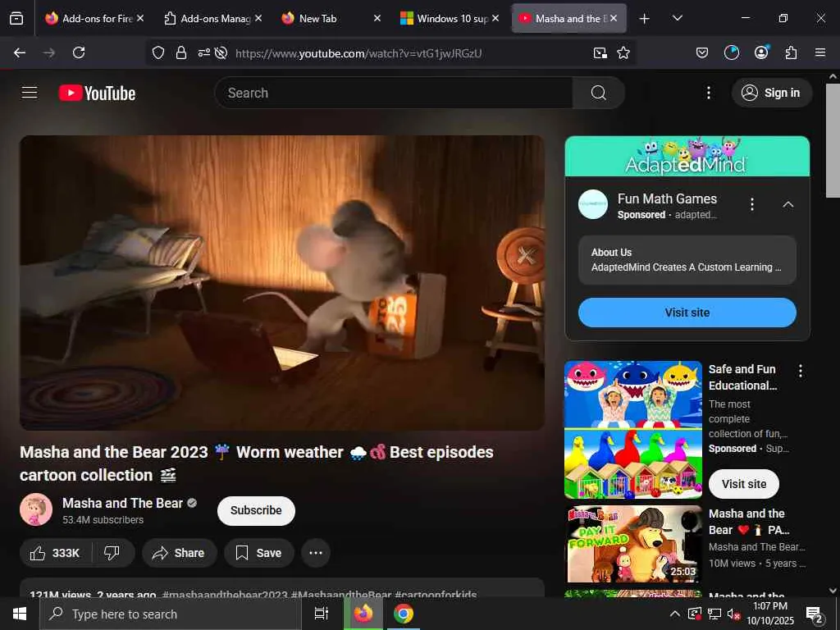Open Chrome from taskbar
Screen dimensions: 840x630
(404, 614)
